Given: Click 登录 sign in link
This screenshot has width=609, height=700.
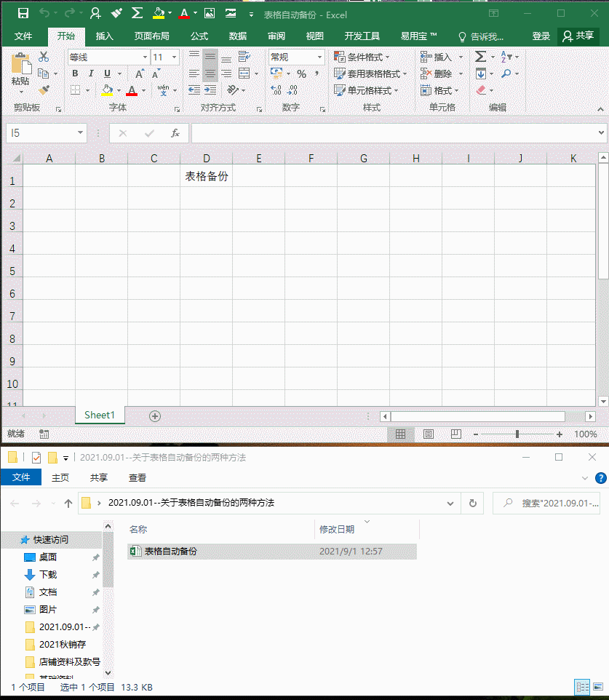Looking at the screenshot, I should click(541, 36).
